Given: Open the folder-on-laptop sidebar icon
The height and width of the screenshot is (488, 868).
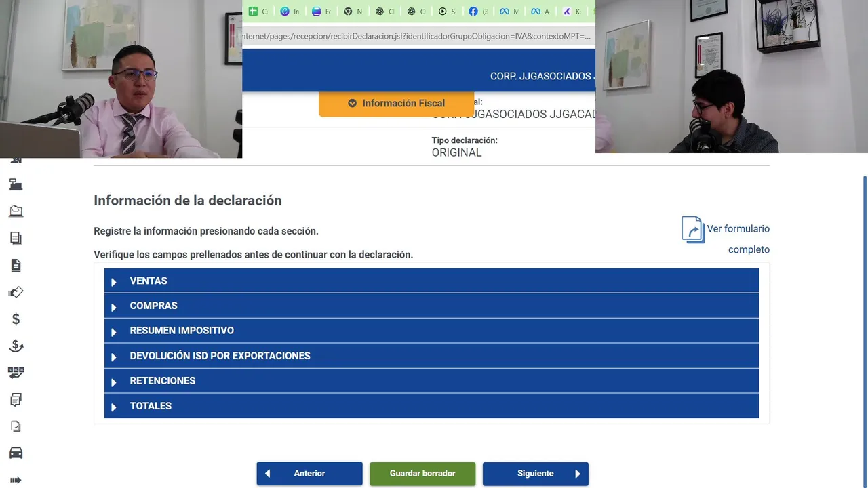Looking at the screenshot, I should click(x=16, y=211).
